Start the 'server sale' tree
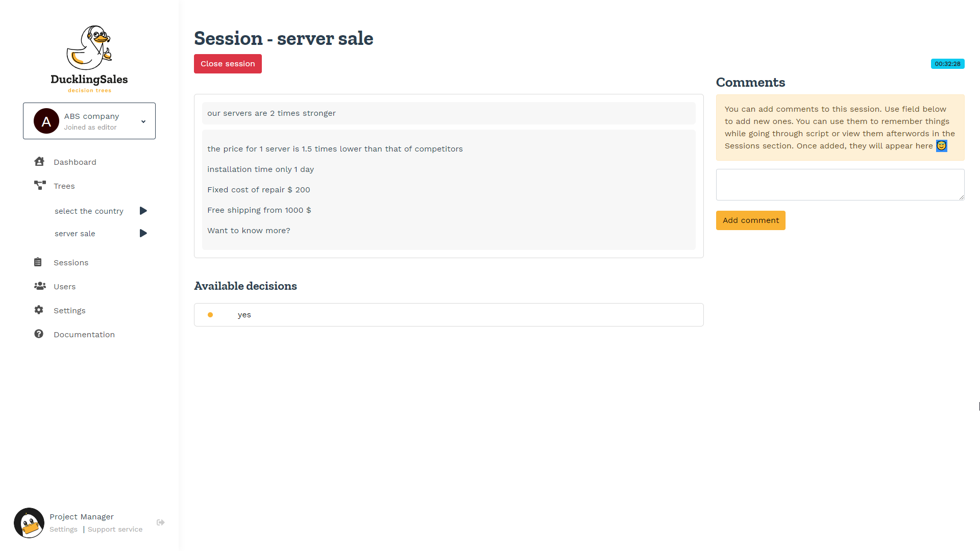Viewport: 980px width, 551px height. [143, 233]
